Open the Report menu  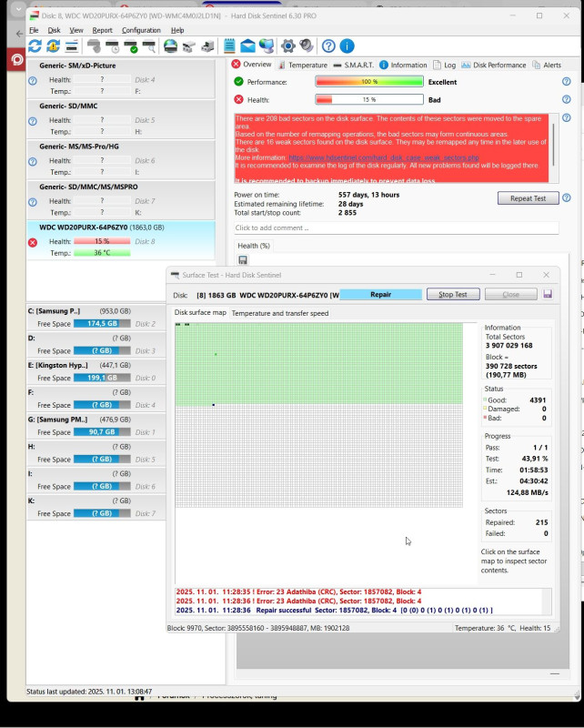pos(102,30)
